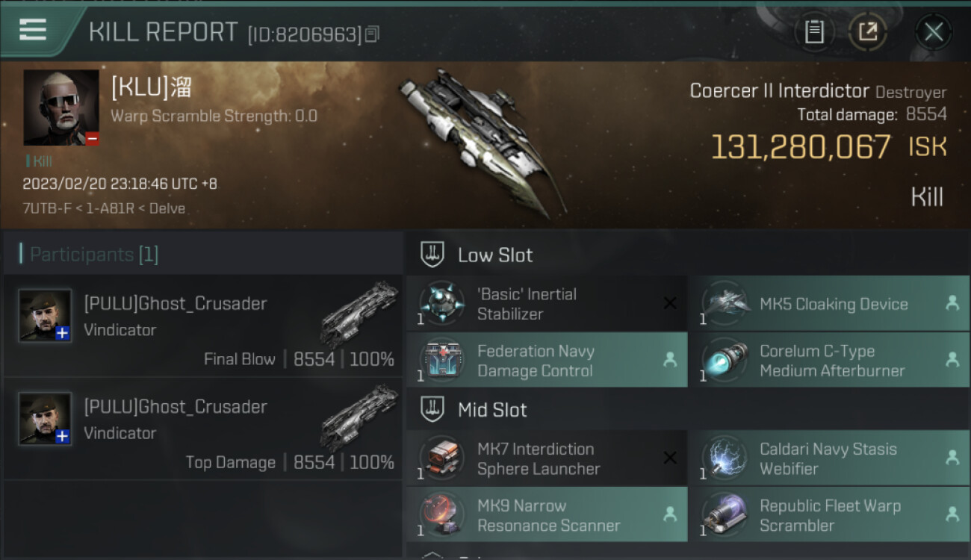971x560 pixels.
Task: Open the 'Basic' Inertial Stabilizer module icon
Action: (x=441, y=303)
